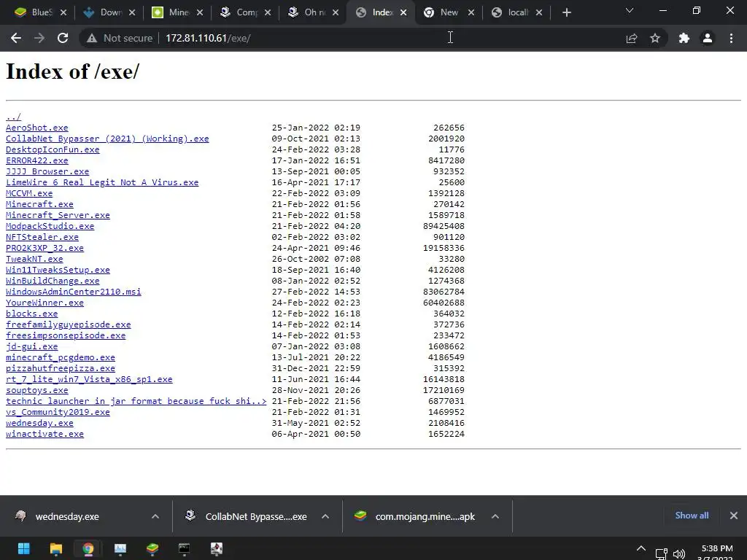The height and width of the screenshot is (560, 747).
Task: Open File Explorer from the taskbar
Action: click(55, 548)
